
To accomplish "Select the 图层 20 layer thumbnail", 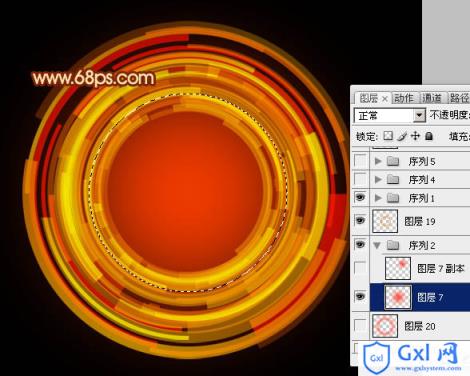I will pos(385,326).
